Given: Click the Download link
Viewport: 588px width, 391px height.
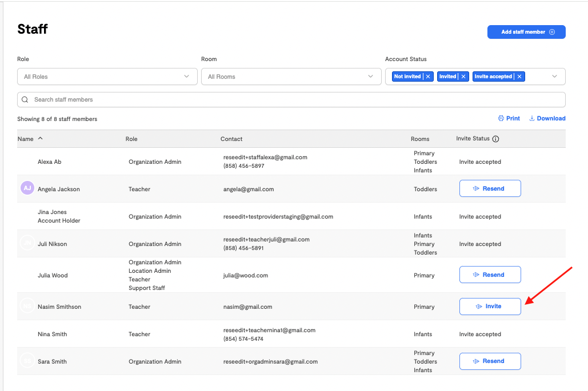Looking at the screenshot, I should click(x=547, y=118).
